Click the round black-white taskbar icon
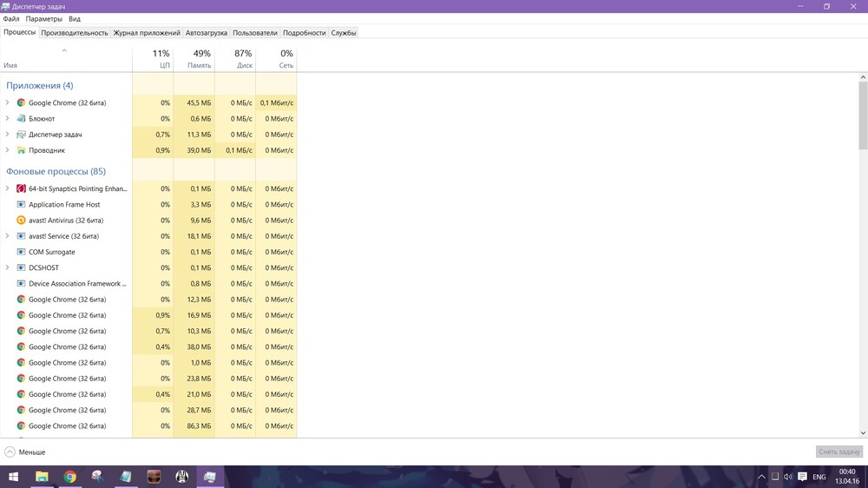The height and width of the screenshot is (488, 868). 181,477
